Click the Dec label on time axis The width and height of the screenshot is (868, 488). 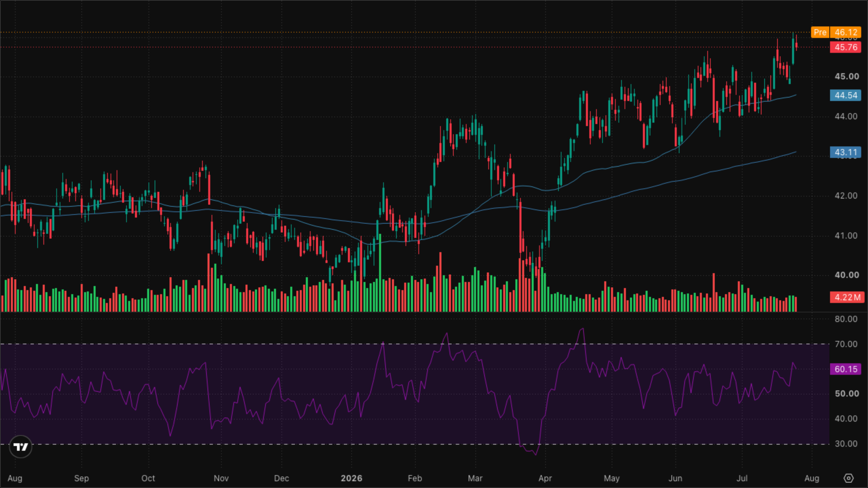click(281, 479)
